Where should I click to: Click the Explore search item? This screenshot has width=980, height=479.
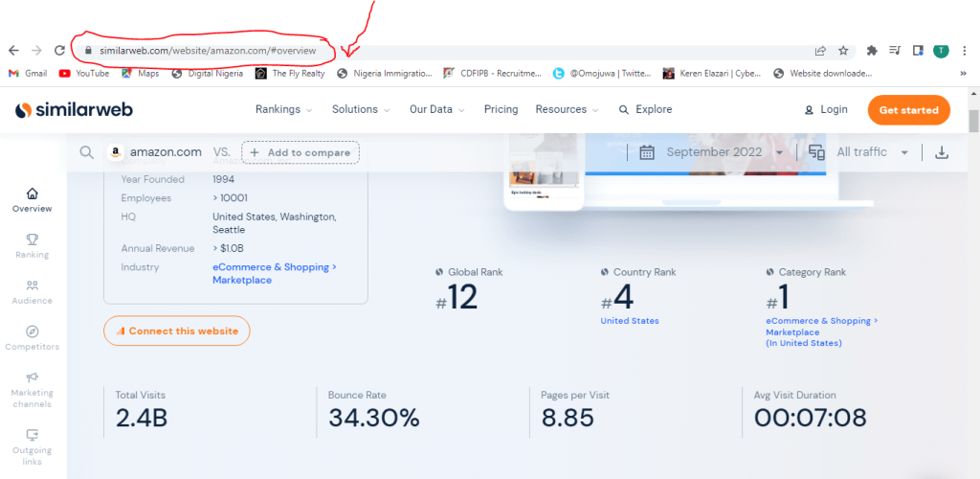tap(646, 109)
